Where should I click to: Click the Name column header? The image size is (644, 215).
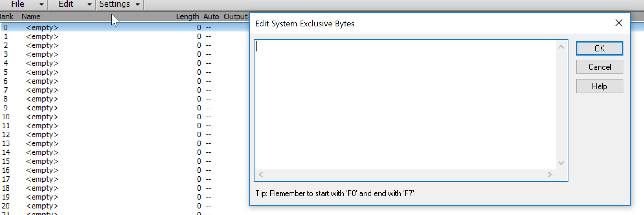point(31,16)
